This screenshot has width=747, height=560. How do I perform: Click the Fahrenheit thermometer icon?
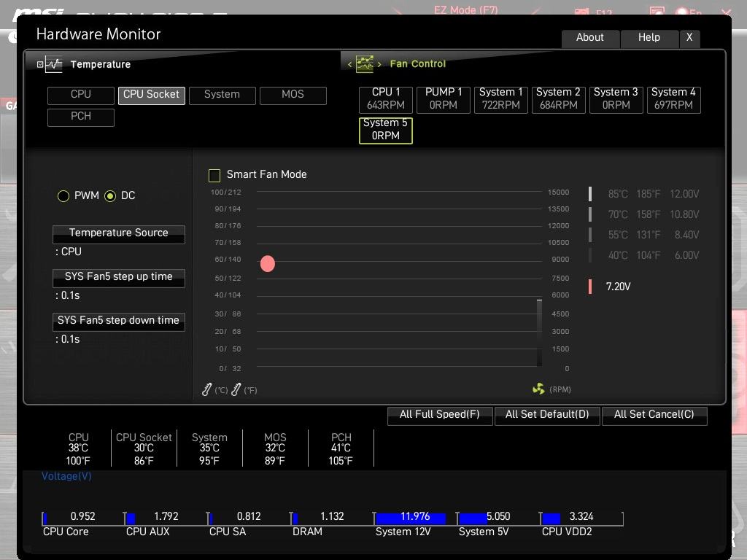click(x=236, y=389)
